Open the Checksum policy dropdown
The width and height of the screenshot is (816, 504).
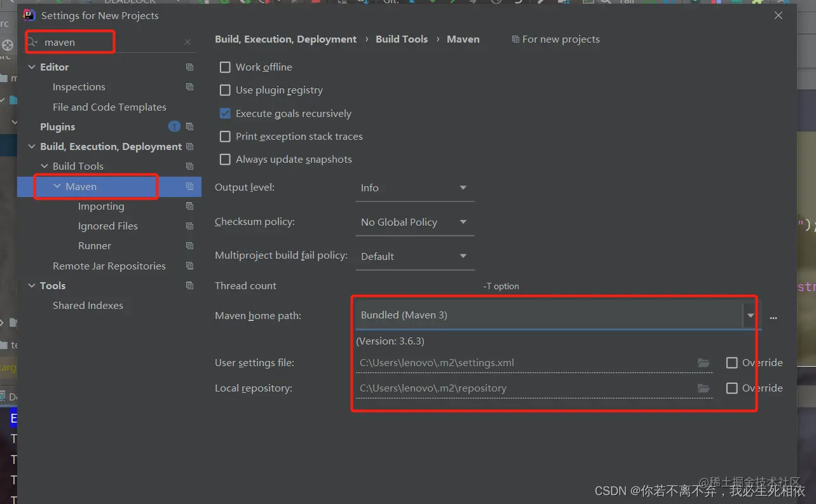point(415,222)
